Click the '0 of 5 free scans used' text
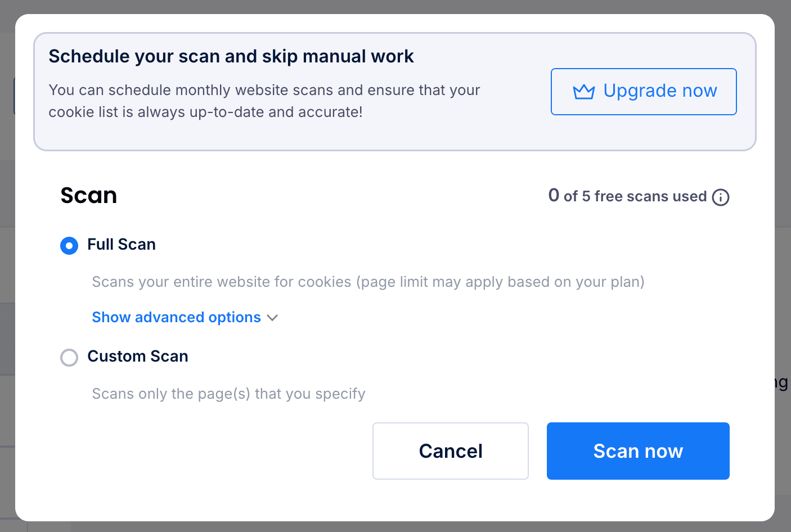Screen dimensions: 791x532 (627, 196)
